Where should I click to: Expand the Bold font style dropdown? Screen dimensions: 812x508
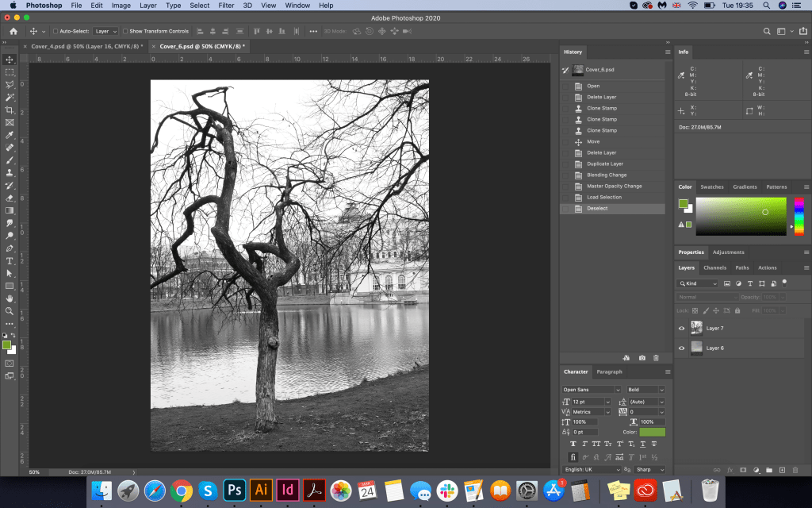[646, 390]
